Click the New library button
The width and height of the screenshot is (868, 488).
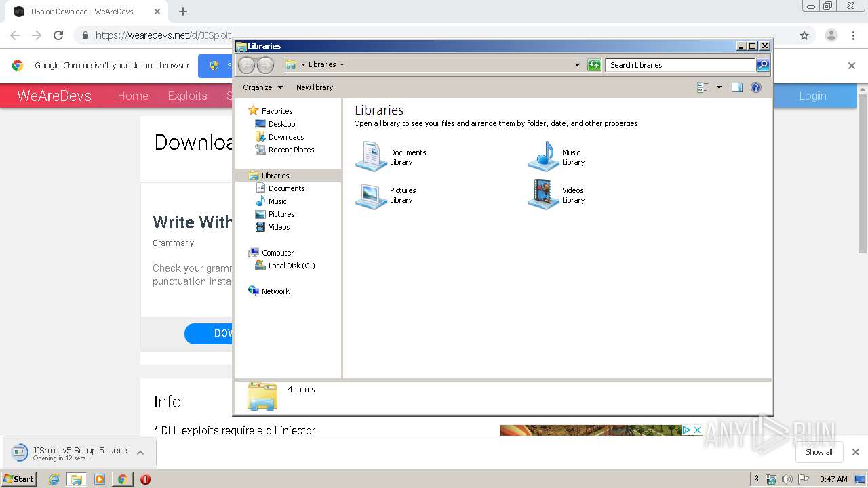(315, 87)
